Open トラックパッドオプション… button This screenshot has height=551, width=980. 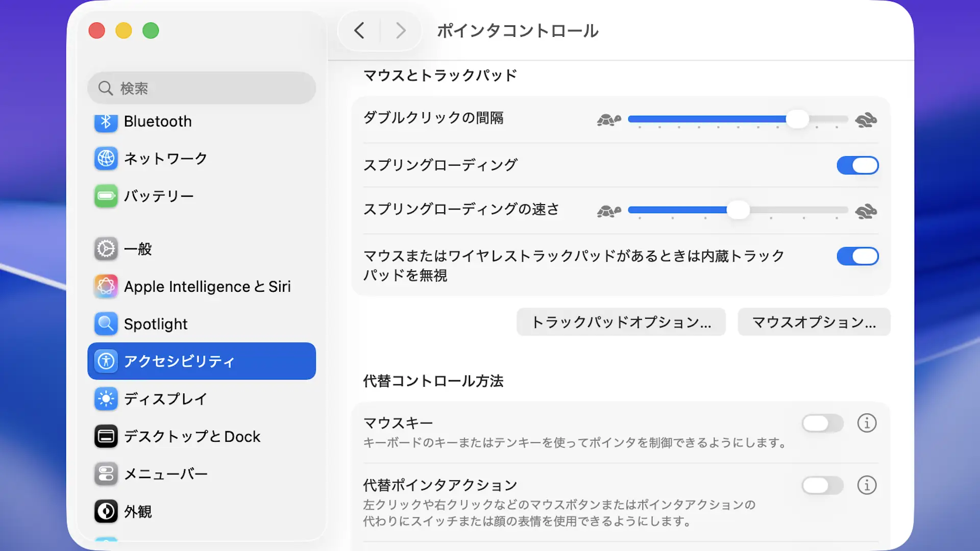click(x=621, y=322)
